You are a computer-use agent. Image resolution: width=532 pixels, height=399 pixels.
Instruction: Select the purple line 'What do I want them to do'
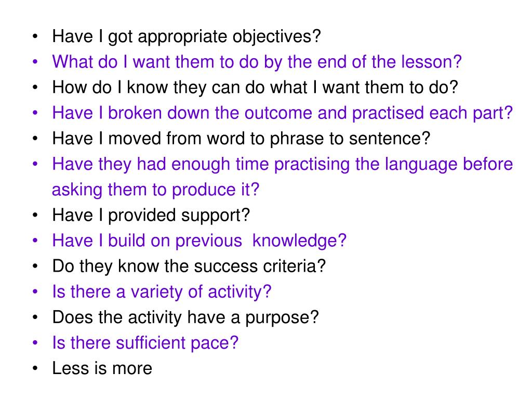257,62
